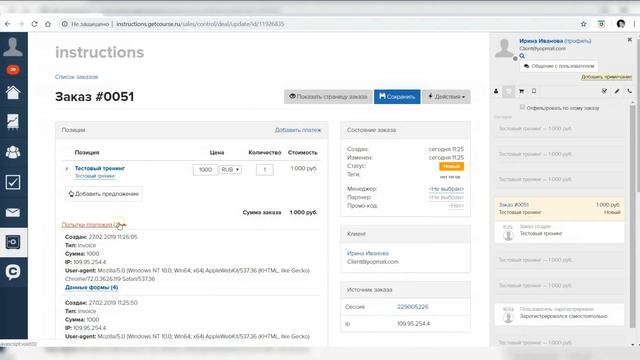Open Ирина Иванова name in side panel
Screen dimensions: 640x360
(x=541, y=41)
